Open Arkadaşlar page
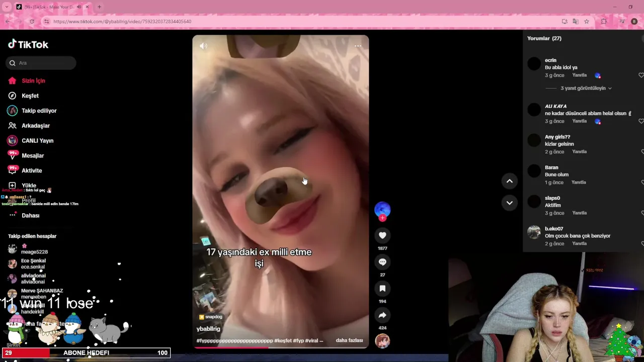This screenshot has width=644, height=362. coord(35,126)
